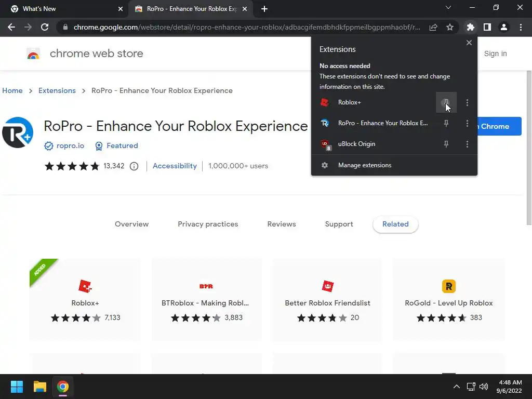532x399 pixels.
Task: Click the Add to Chrome button
Action: click(x=499, y=126)
